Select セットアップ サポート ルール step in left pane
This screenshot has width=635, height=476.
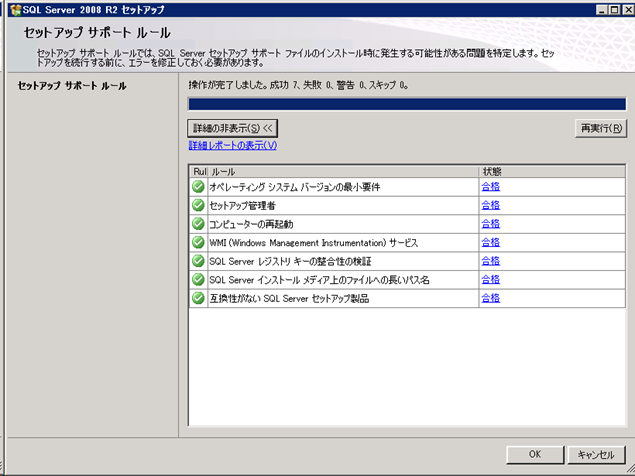coord(72,86)
